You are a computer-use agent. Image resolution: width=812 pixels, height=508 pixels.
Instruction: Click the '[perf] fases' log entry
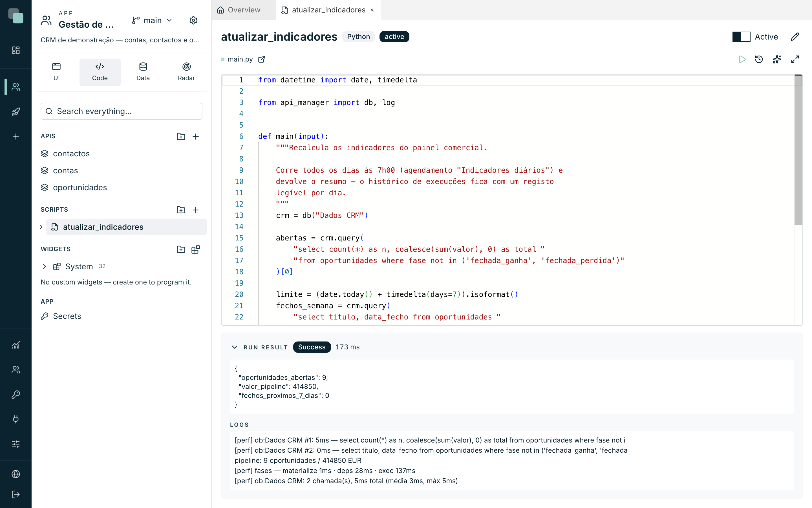click(325, 471)
